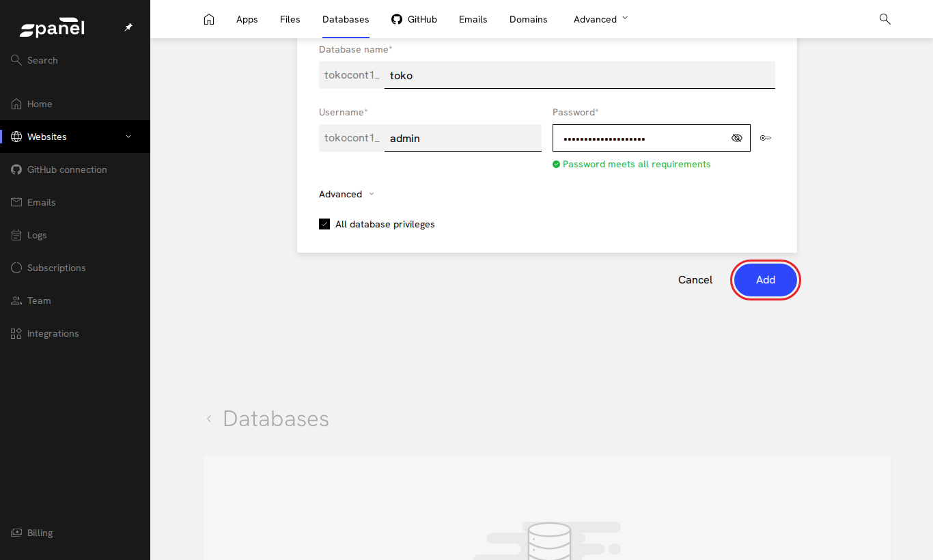
Task: Open the home icon in top navigation
Action: tap(209, 19)
